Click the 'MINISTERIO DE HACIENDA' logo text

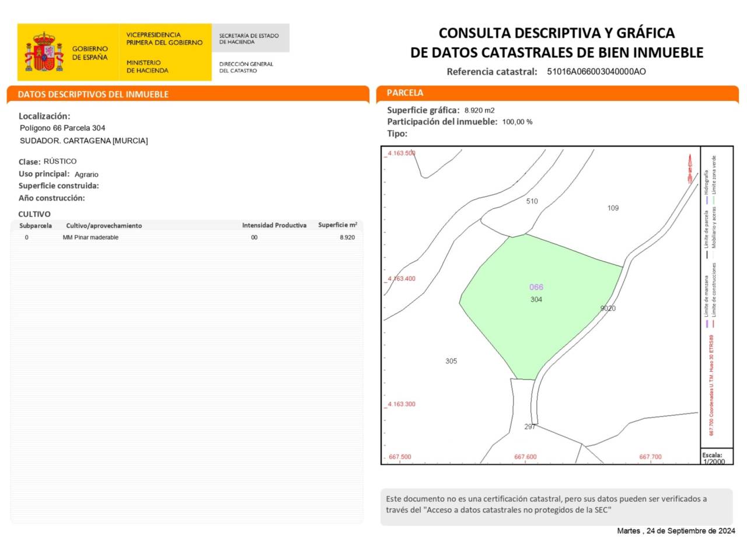[x=148, y=66]
